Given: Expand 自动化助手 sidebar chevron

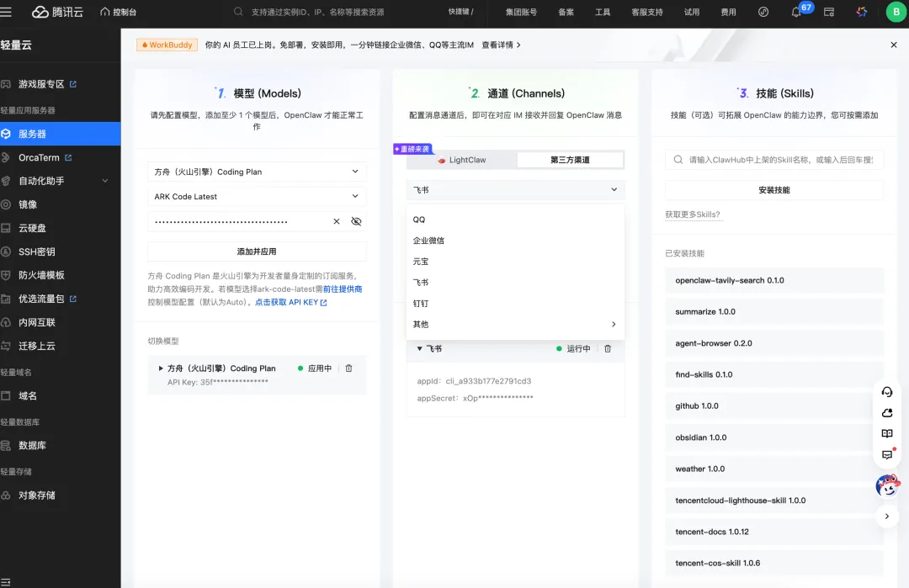Looking at the screenshot, I should 105,181.
